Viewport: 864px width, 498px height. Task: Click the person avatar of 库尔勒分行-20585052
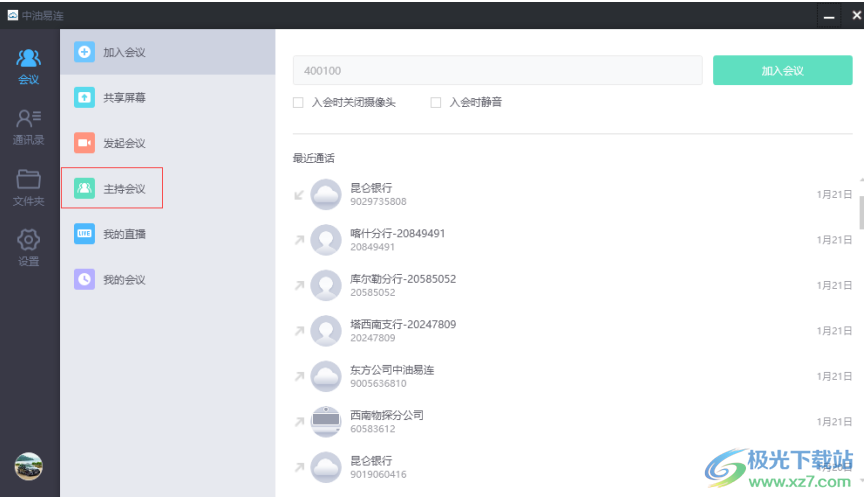[x=326, y=285]
